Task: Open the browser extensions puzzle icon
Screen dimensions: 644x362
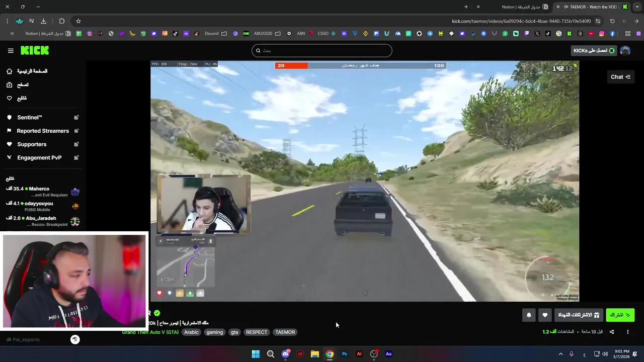Action: 62,21
